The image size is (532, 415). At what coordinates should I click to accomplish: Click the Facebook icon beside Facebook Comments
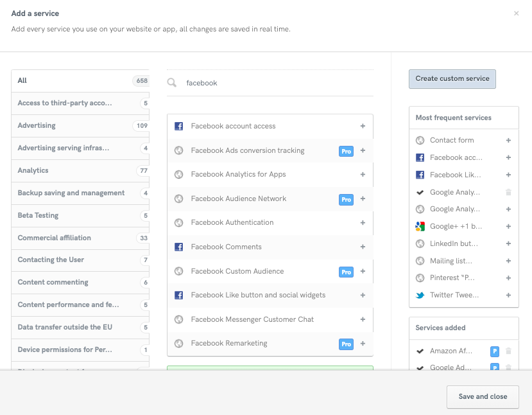click(x=178, y=247)
